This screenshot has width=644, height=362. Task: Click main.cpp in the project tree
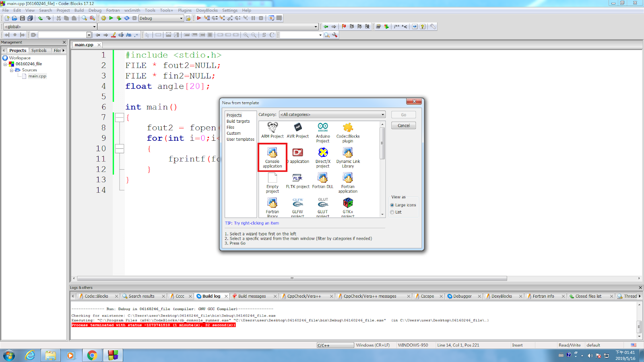(x=37, y=76)
